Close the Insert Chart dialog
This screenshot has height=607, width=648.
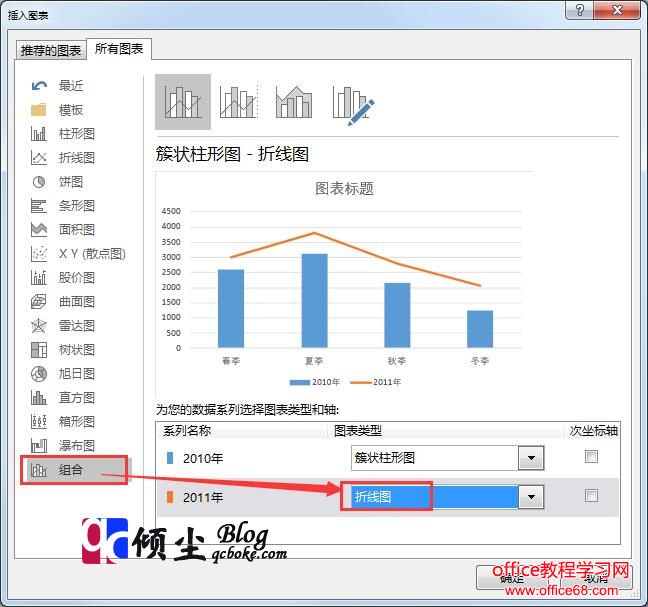pyautogui.click(x=617, y=10)
